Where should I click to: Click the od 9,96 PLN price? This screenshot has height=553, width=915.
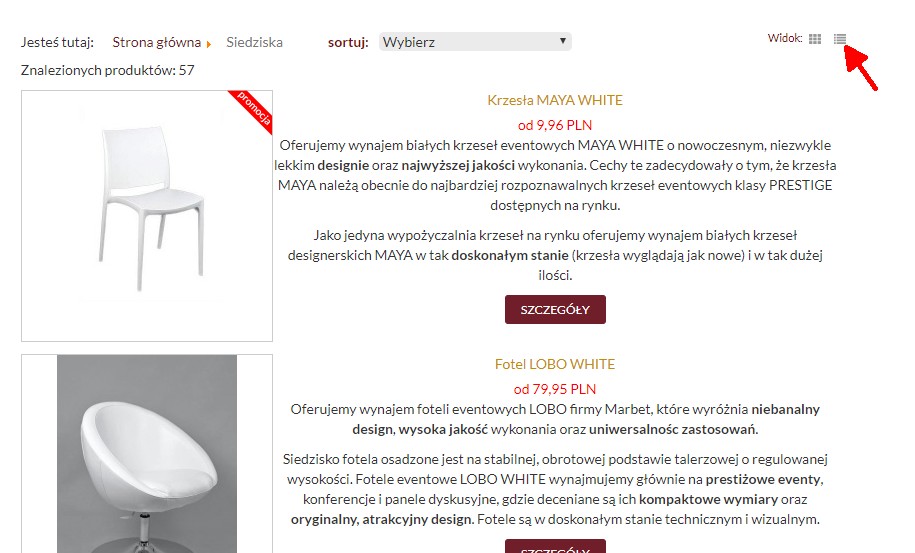point(555,125)
